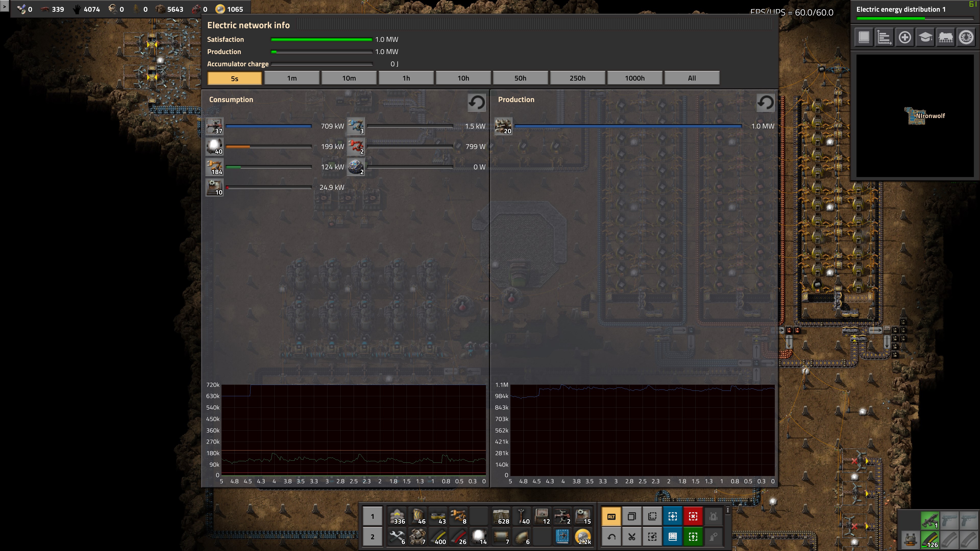Select lamp item with count 14 in quickbar
980x551 pixels.
point(479,537)
